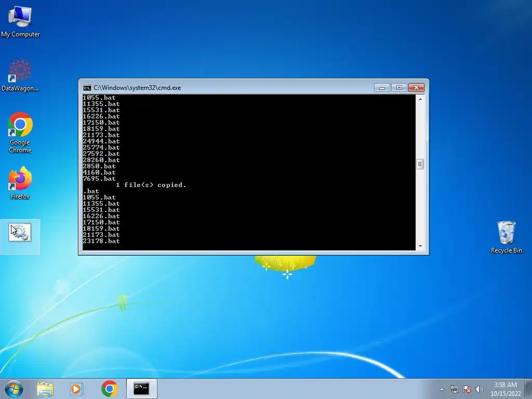Viewport: 532px width, 399px height.
Task: Close the cmd.exe window
Action: point(416,88)
